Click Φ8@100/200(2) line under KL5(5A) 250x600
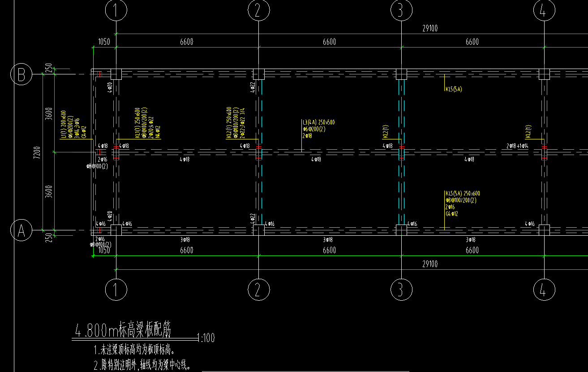 click(x=461, y=200)
